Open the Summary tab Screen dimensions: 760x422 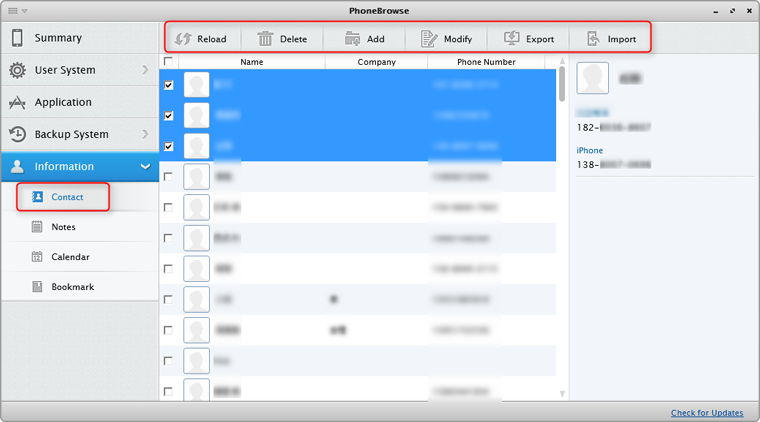pyautogui.click(x=58, y=38)
